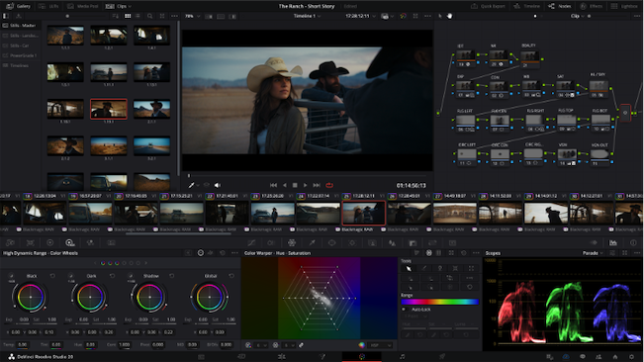Open gallery options three-dot menu

[174, 16]
